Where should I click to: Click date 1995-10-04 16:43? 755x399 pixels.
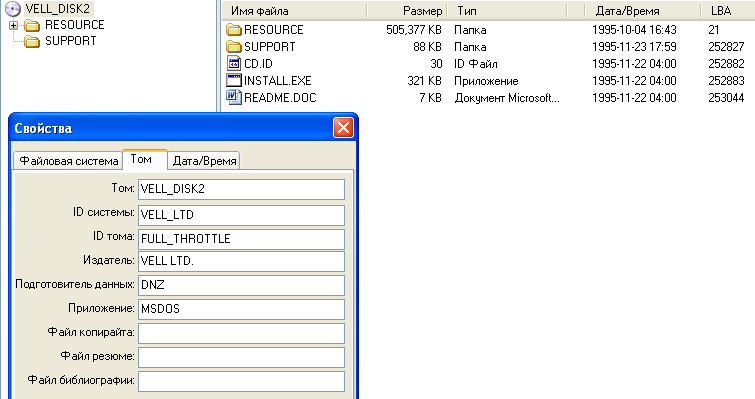(x=634, y=30)
